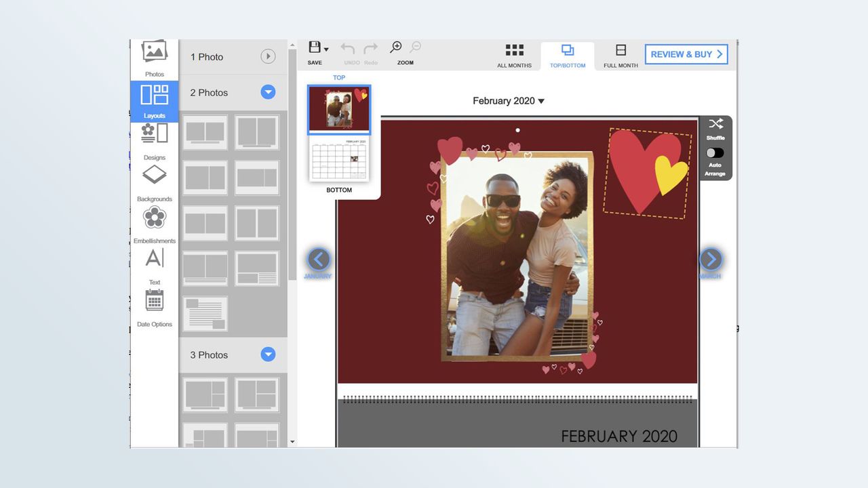
Task: Collapse the 2 Photos layouts section
Action: [268, 92]
